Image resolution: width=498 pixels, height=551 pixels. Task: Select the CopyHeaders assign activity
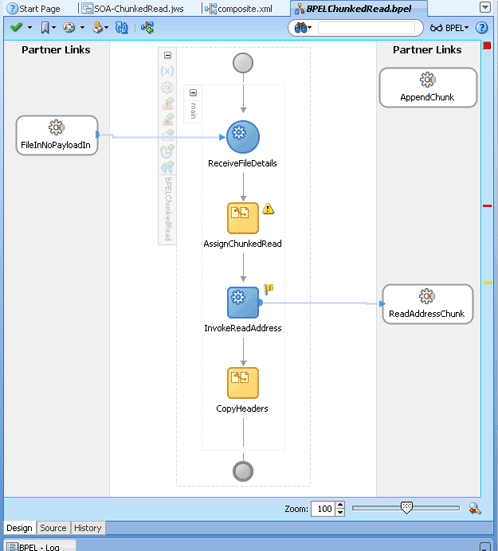click(243, 383)
